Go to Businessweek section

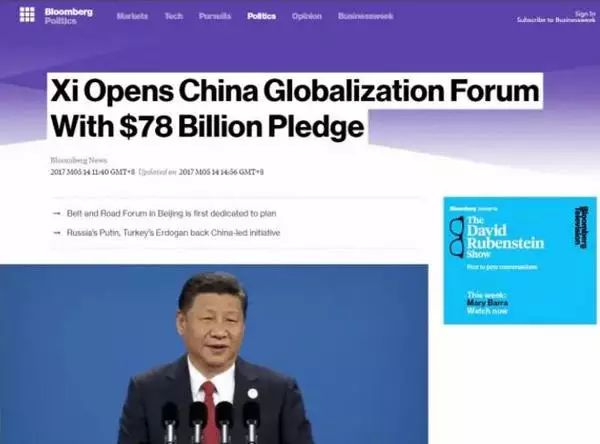pyautogui.click(x=365, y=16)
